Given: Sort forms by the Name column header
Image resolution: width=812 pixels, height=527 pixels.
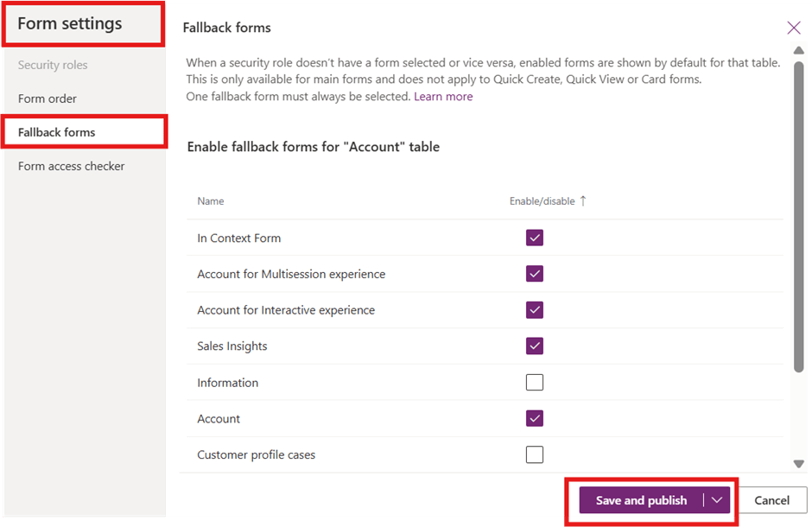Looking at the screenshot, I should click(x=211, y=201).
